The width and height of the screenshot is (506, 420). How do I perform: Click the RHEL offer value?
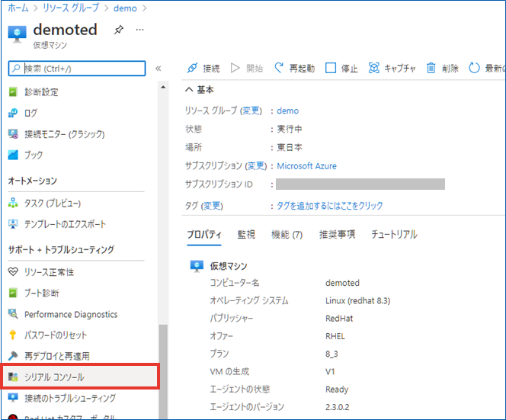[x=335, y=336]
